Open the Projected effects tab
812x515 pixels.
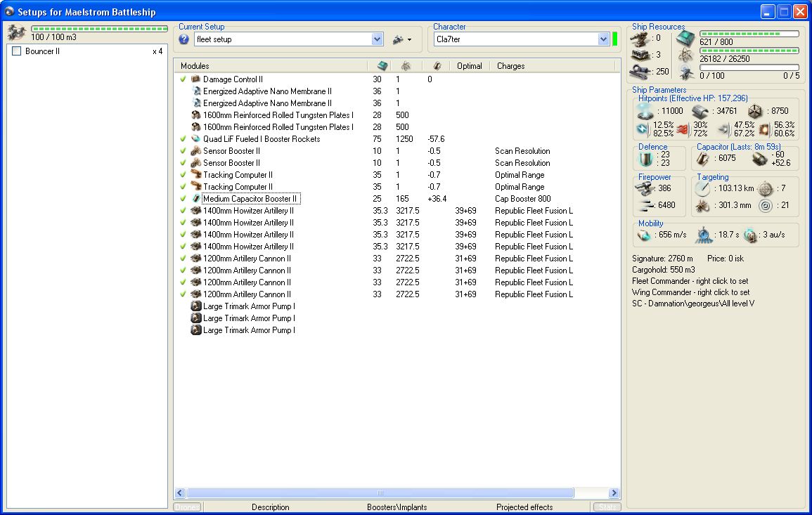coord(524,507)
